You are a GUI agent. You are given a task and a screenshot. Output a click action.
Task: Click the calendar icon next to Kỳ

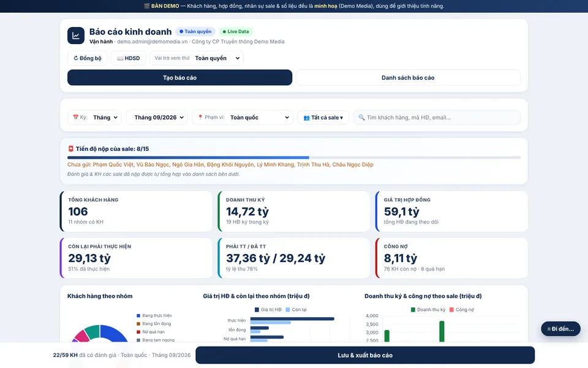tap(75, 118)
